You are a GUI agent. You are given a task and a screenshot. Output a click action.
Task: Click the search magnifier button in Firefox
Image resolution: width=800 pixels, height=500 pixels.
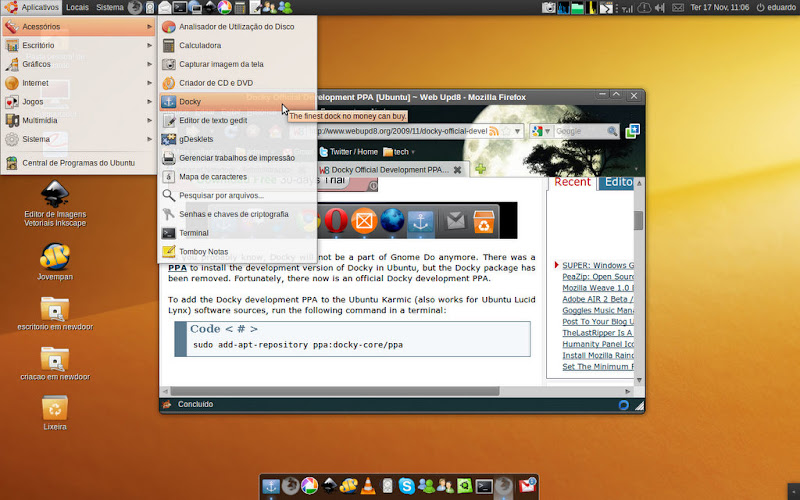612,131
